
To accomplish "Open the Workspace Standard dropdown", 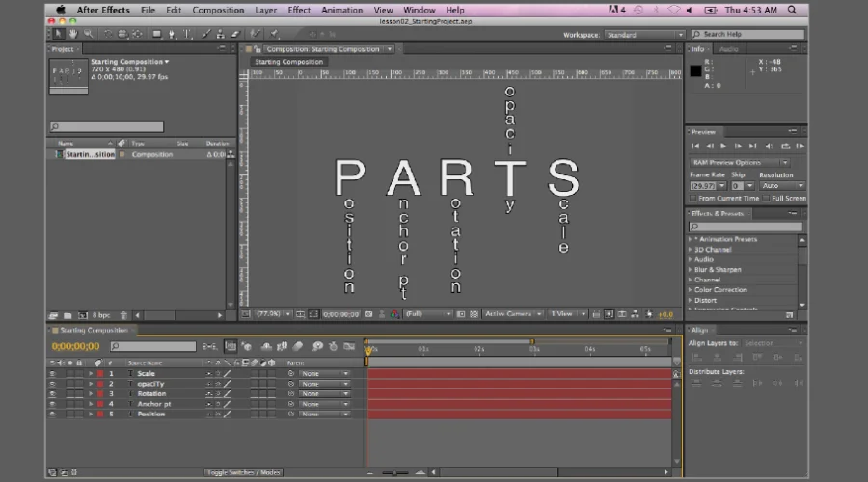I will pyautogui.click(x=645, y=35).
